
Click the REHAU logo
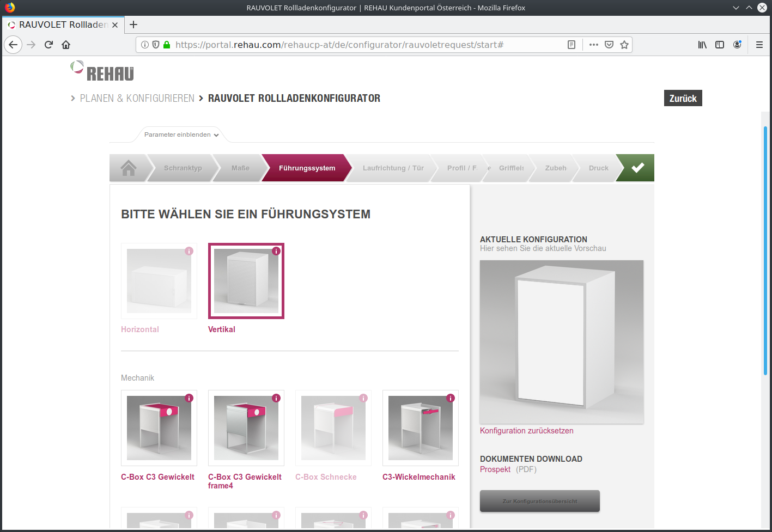(x=102, y=71)
